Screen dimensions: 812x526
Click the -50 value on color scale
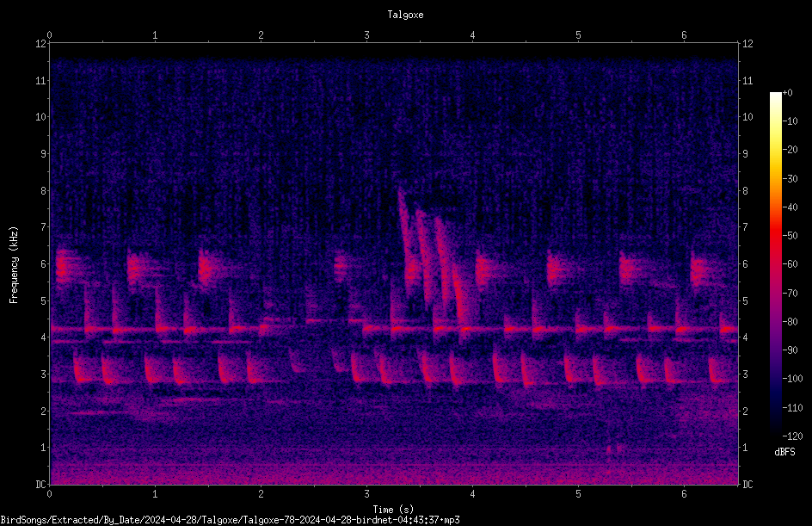[x=790, y=235]
